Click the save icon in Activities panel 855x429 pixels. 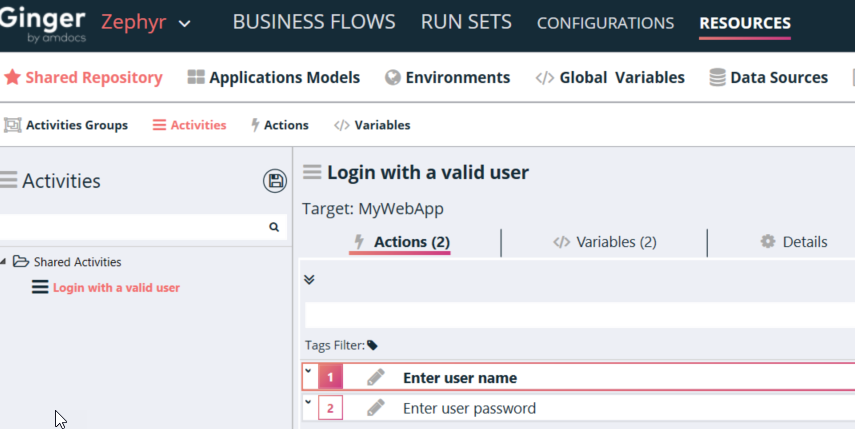(x=274, y=181)
